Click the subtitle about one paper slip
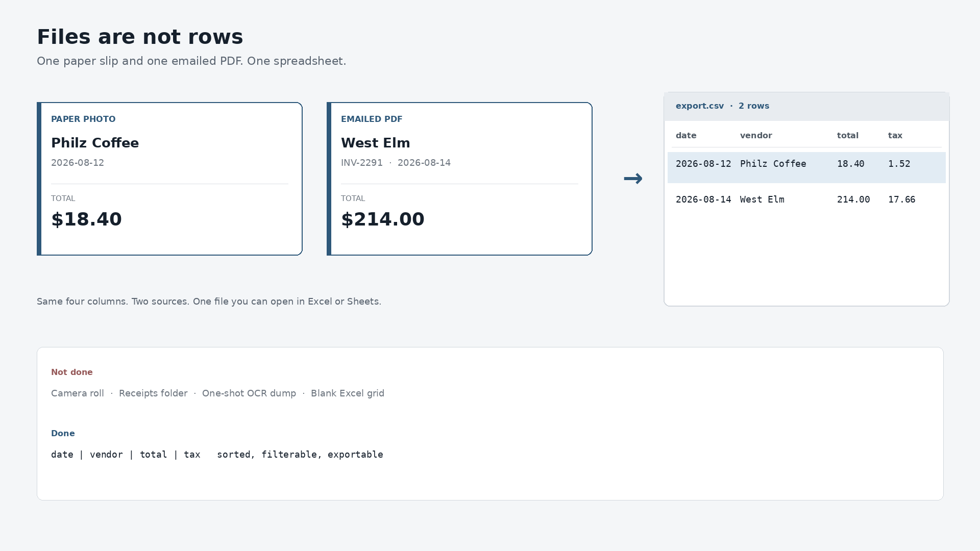980x551 pixels. coord(191,61)
